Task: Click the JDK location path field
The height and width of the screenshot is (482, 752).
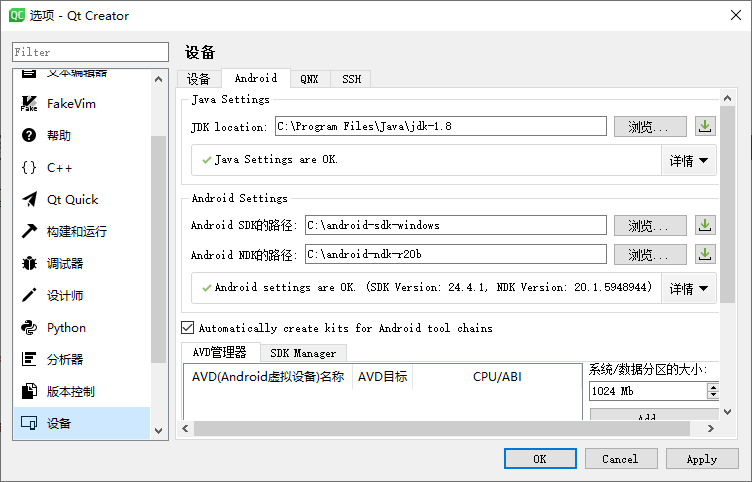Action: (x=441, y=126)
